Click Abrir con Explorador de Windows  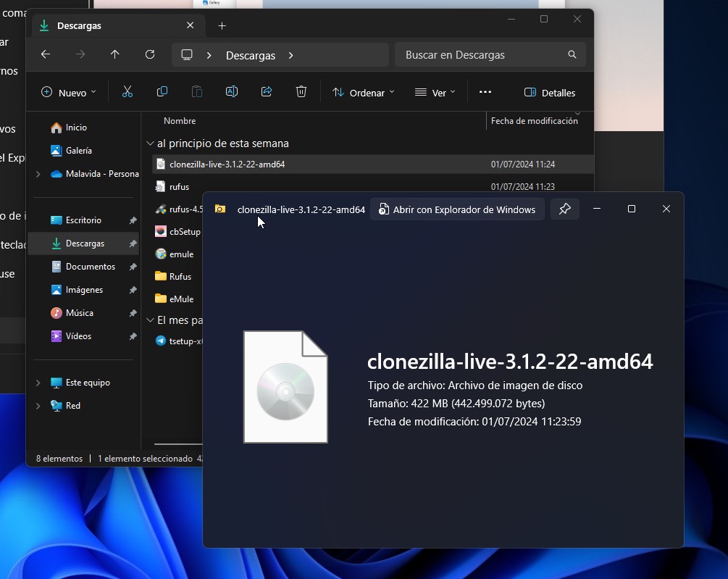[x=457, y=209]
